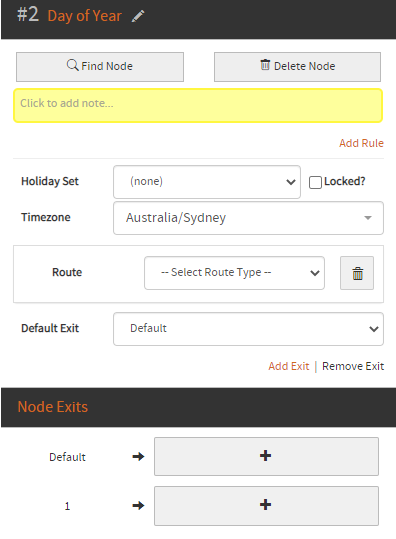
Task: Open the Select Route Type dropdown
Action: (x=234, y=273)
